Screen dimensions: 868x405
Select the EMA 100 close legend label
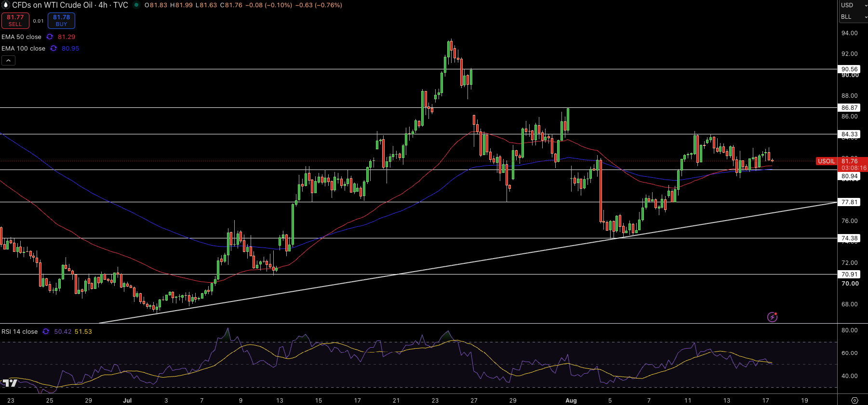23,48
